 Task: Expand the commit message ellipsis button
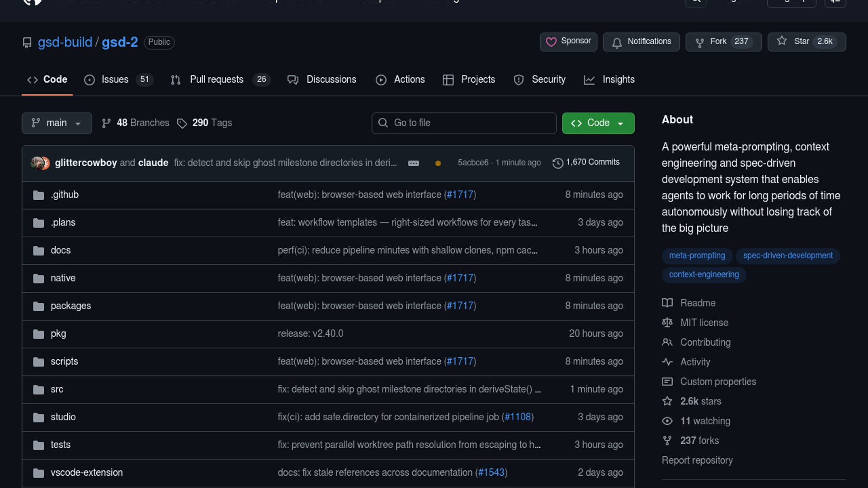click(413, 163)
